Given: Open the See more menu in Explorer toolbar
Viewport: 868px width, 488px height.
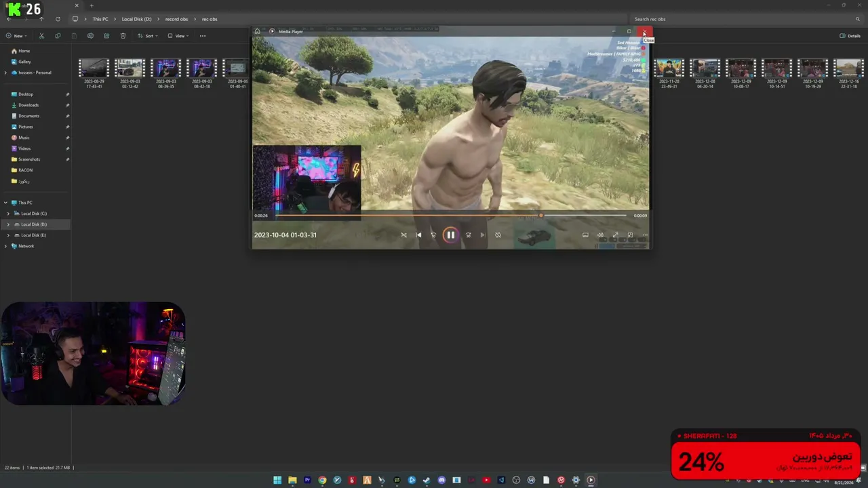Looking at the screenshot, I should click(202, 36).
